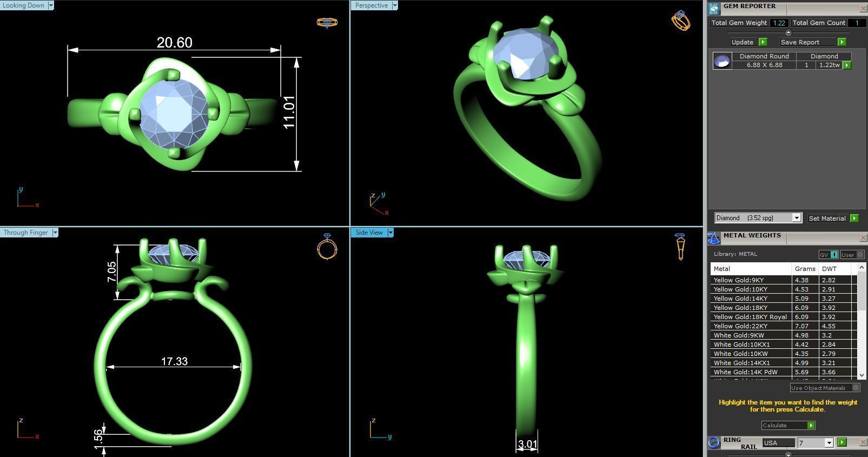Screen dimensions: 868x457
Task: Click the Side View viewport ring icon
Action: 680,247
